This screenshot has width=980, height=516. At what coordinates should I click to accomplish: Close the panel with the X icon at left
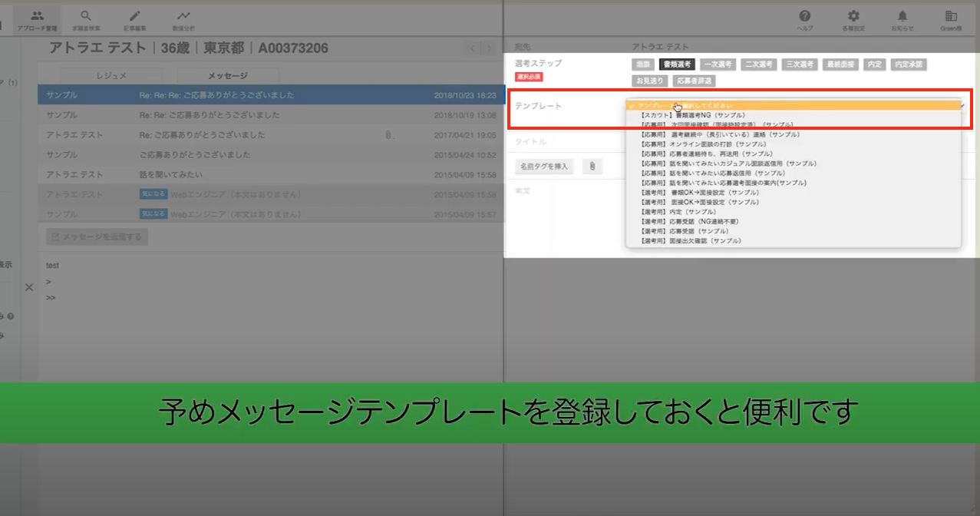28,287
